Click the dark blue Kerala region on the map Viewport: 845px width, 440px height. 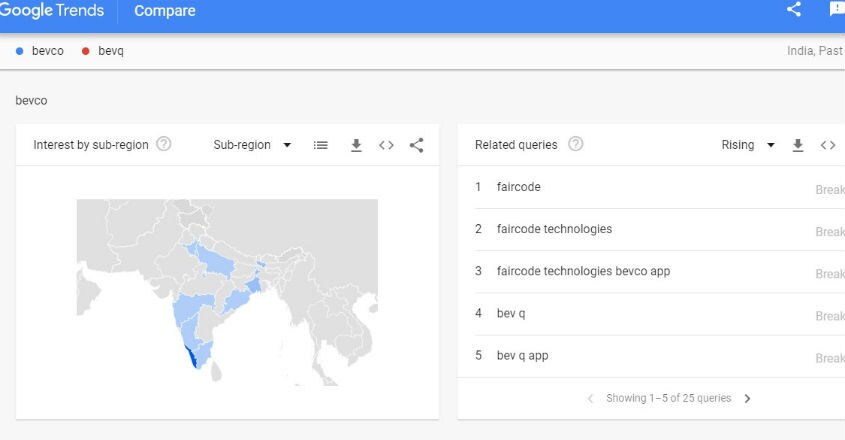[190, 358]
